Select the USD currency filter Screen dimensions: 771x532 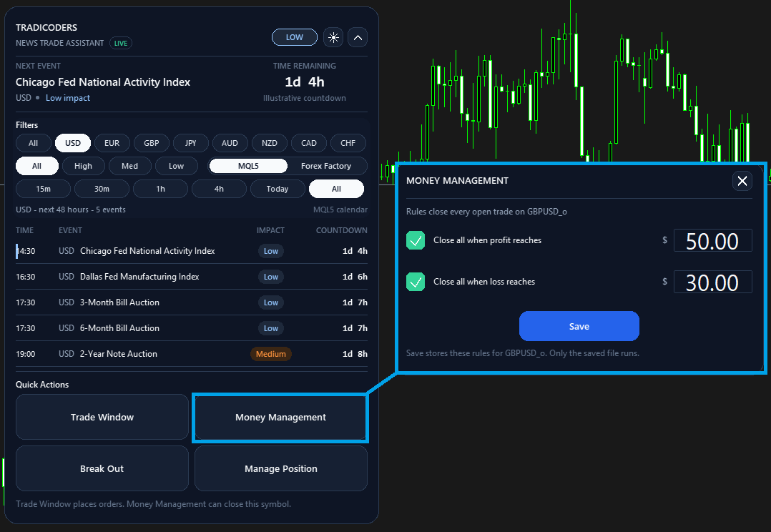point(73,143)
